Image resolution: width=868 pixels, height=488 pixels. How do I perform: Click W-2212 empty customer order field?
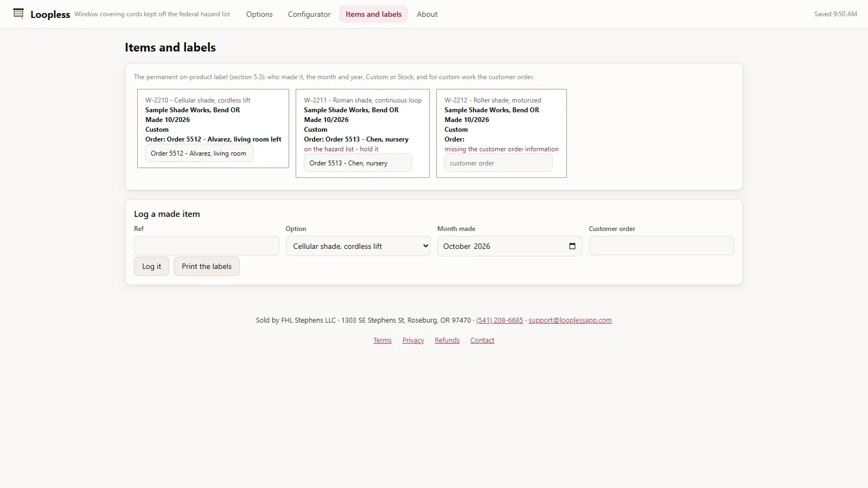pos(499,163)
